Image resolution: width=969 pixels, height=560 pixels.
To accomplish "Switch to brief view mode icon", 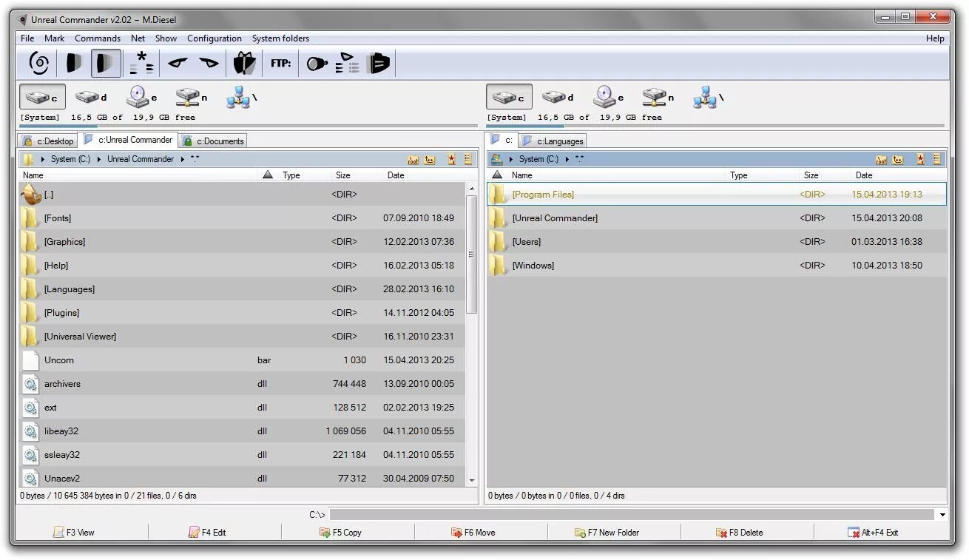I will [x=74, y=63].
